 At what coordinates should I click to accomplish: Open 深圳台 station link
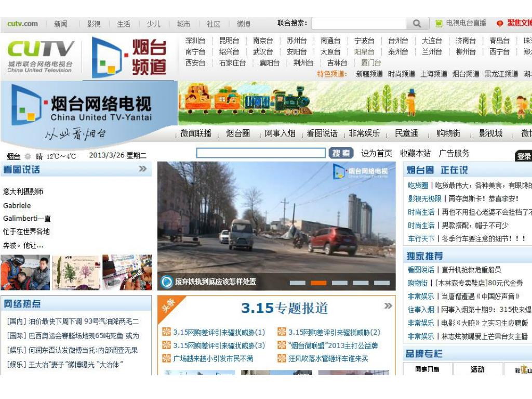195,41
